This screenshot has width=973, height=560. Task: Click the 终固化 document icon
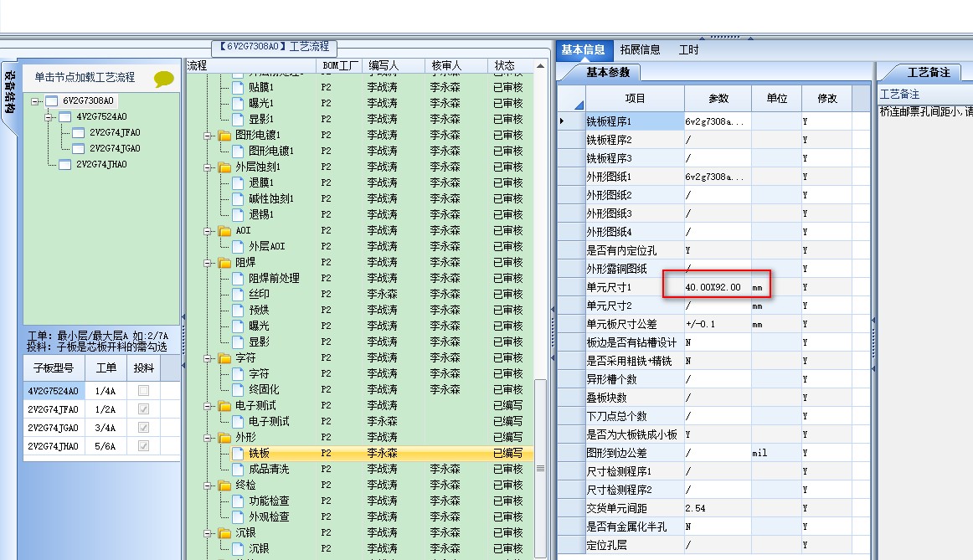237,390
